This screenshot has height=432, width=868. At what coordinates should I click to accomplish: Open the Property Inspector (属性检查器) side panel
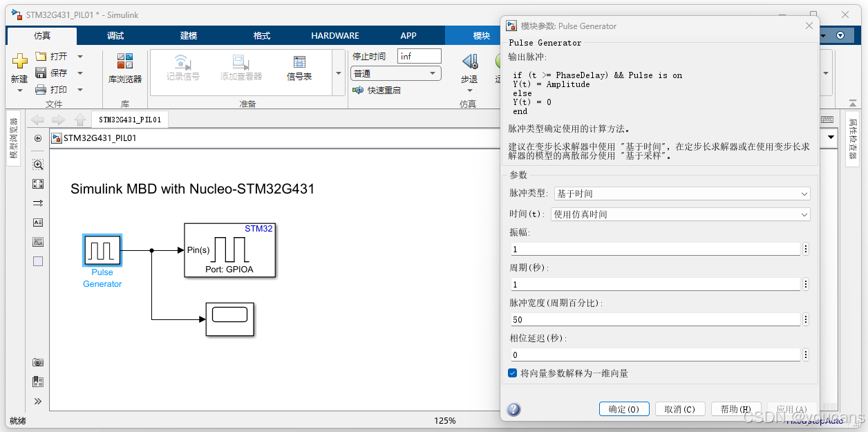pos(852,139)
